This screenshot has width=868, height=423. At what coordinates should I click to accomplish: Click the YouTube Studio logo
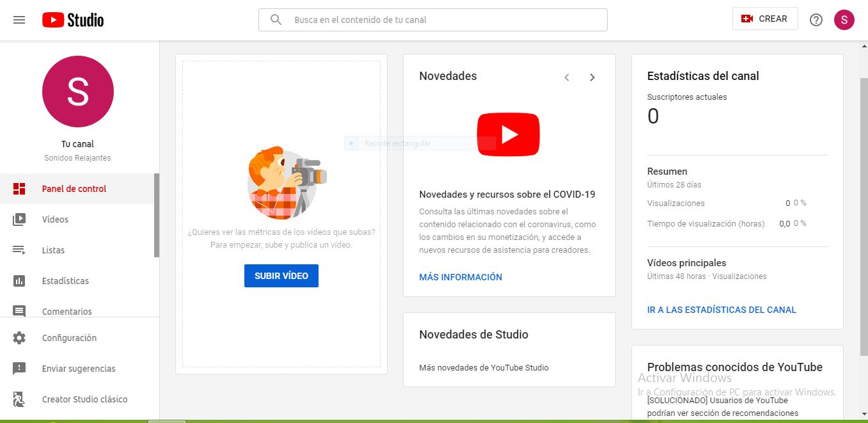[73, 20]
